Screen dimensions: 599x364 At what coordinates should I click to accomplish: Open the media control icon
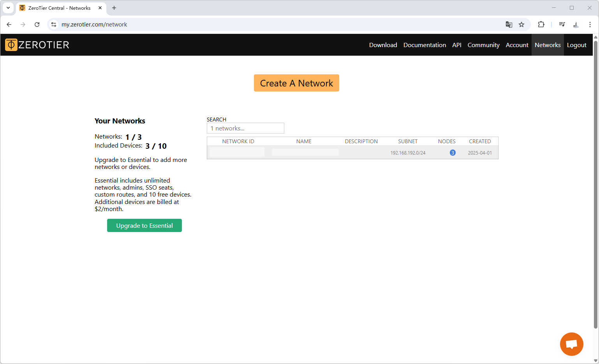point(562,25)
